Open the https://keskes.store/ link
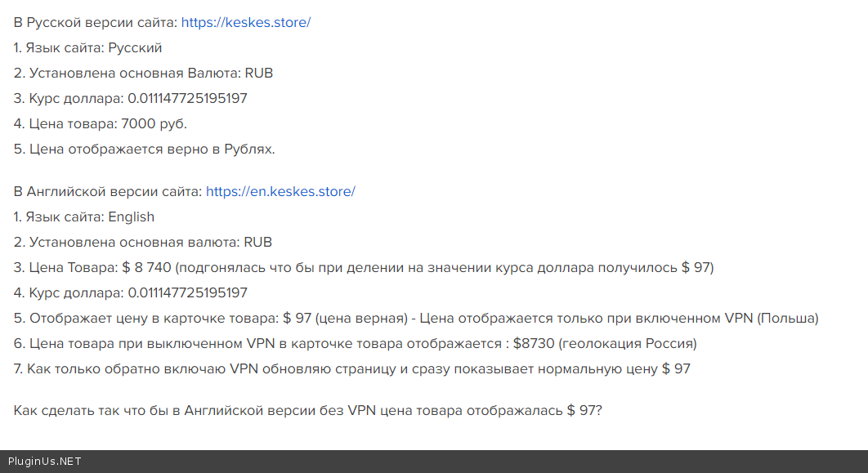 (245, 23)
